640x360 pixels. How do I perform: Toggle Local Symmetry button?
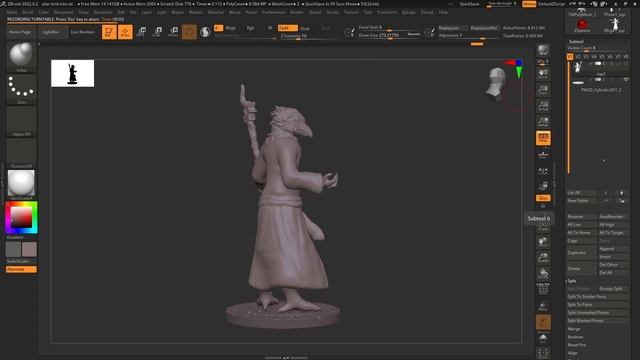(543, 171)
